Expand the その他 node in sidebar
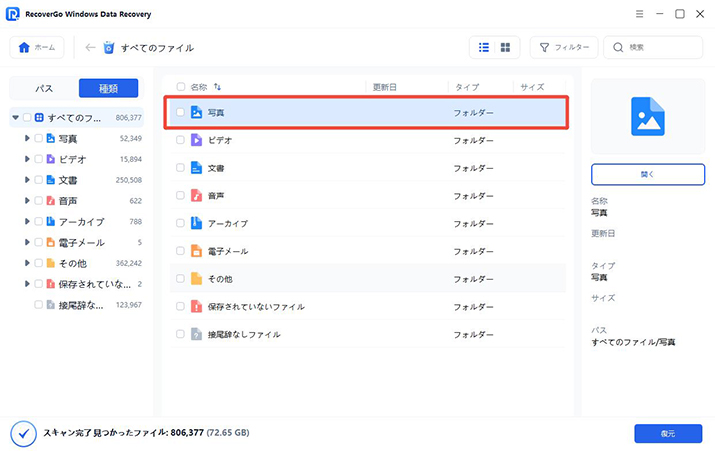Viewport: 715px width, 451px height. (27, 263)
